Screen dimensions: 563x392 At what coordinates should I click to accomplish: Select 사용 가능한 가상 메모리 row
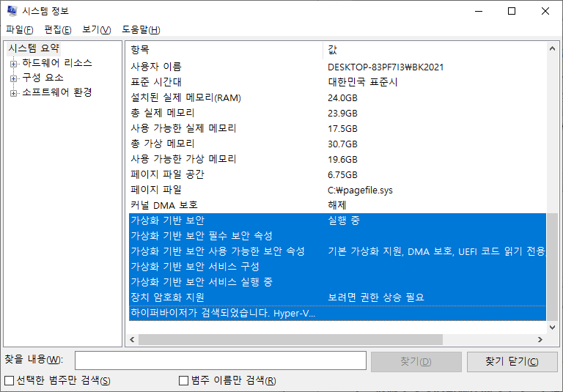click(337, 159)
